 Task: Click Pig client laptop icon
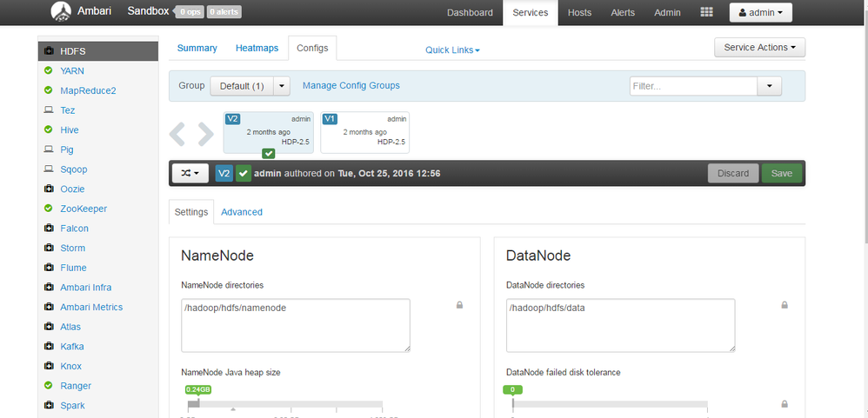tap(48, 149)
